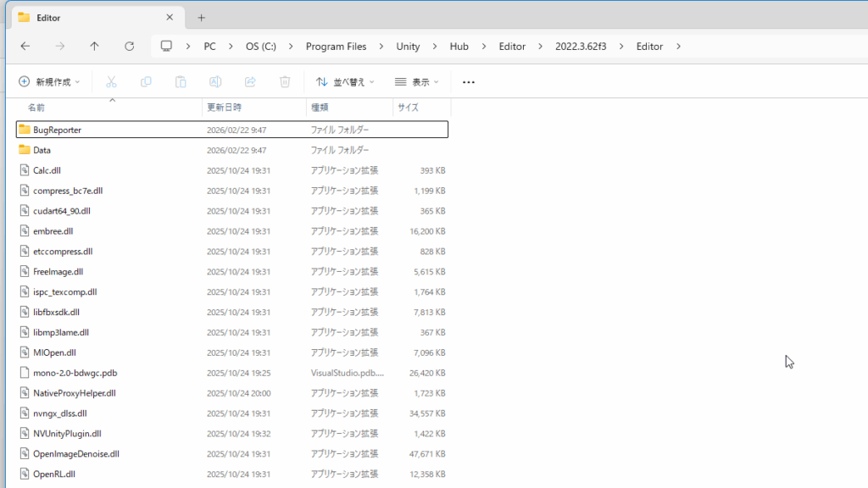Screen dimensions: 868x488
Task: Click the Unity breadcrumb in address bar
Action: tap(408, 47)
